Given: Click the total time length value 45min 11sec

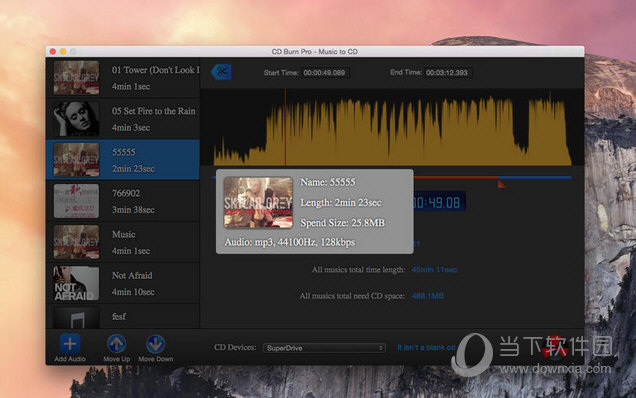Looking at the screenshot, I should [x=434, y=269].
